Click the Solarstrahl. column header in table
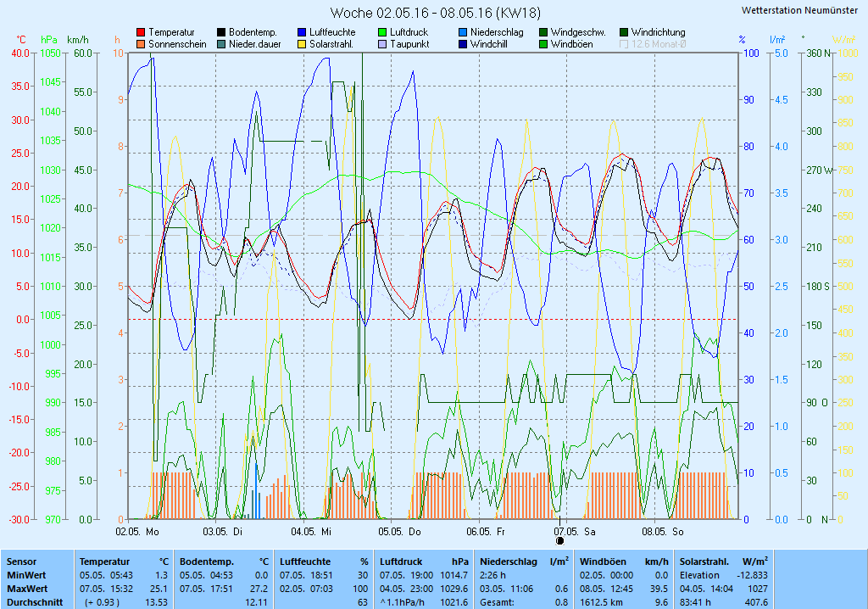Viewport: 868px width, 609px height. tap(701, 562)
